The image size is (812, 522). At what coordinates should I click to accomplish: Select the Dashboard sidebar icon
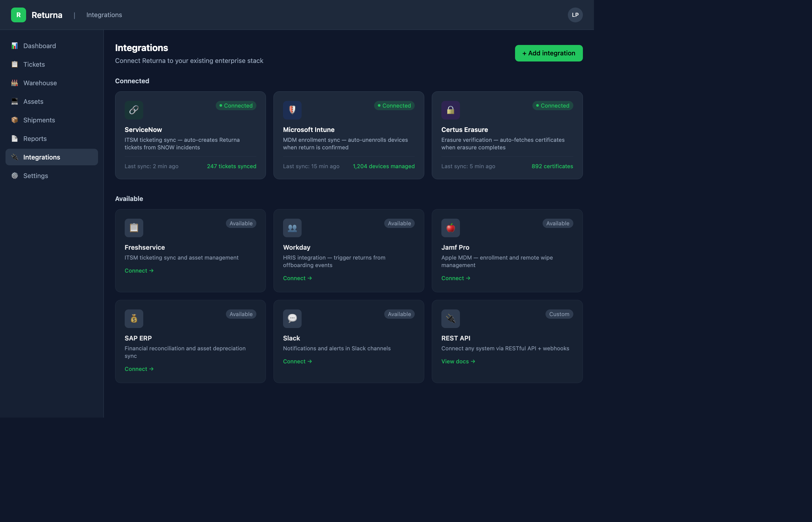coord(14,46)
